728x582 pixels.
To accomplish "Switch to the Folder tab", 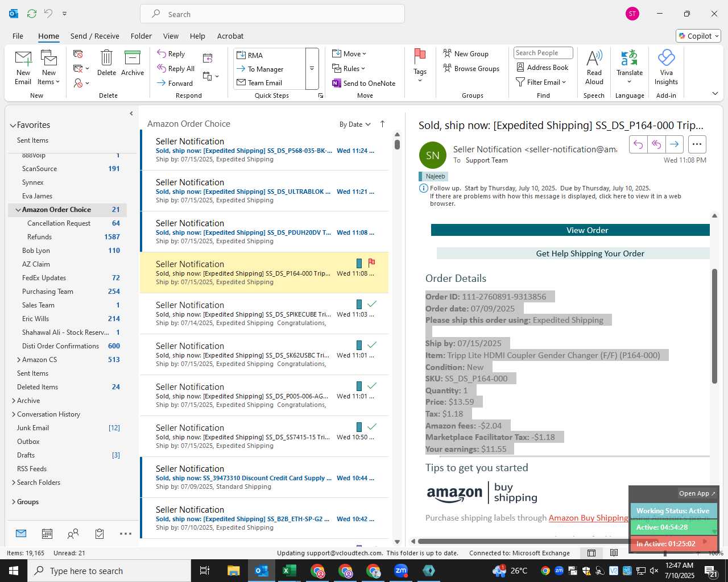I will click(141, 36).
